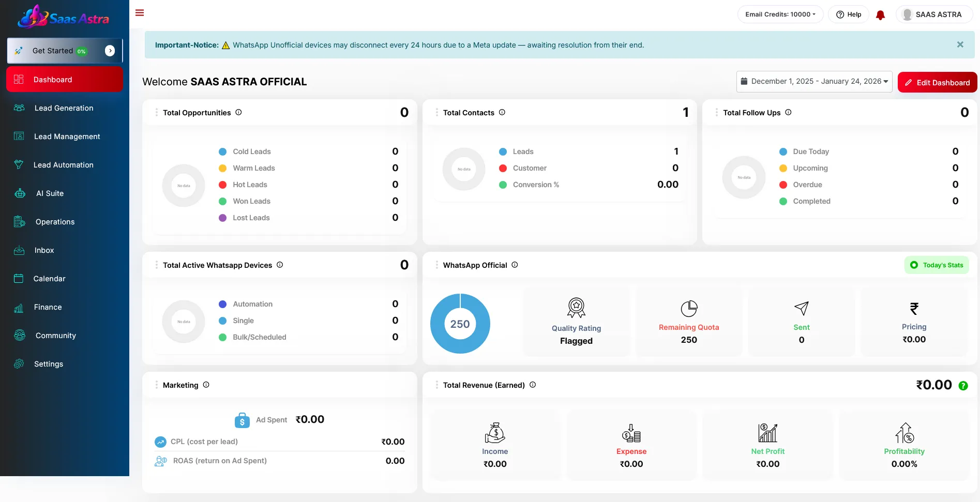The width and height of the screenshot is (980, 502).
Task: Click the Help button
Action: pyautogui.click(x=848, y=14)
